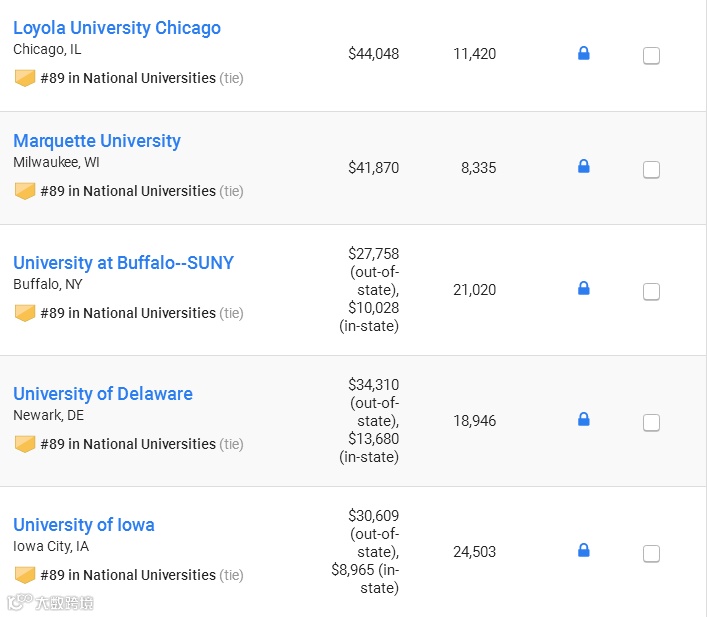Click the ranking badge icon under University of Iowa

point(25,575)
